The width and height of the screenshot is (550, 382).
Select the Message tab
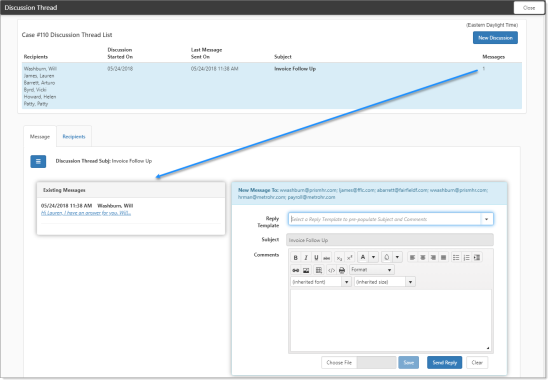click(x=40, y=136)
